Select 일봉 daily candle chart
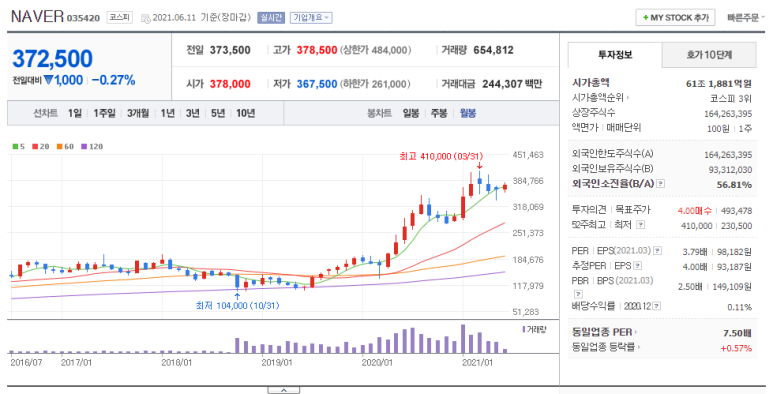 click(411, 113)
